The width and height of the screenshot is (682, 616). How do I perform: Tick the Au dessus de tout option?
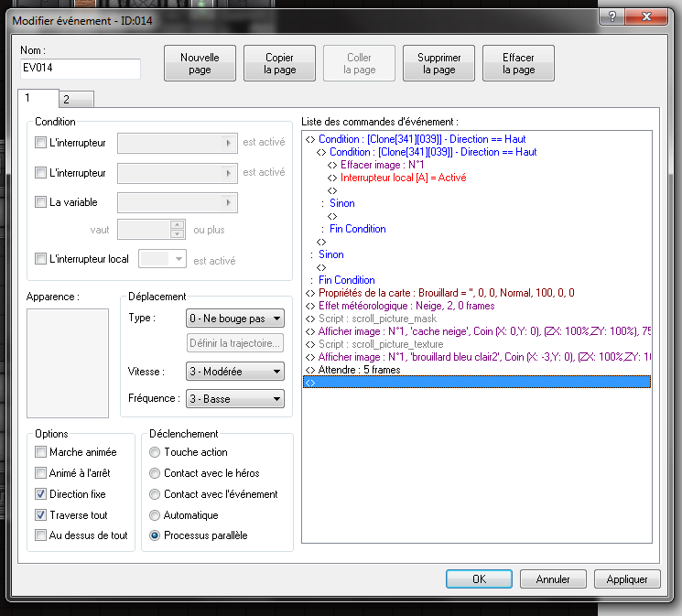40,535
